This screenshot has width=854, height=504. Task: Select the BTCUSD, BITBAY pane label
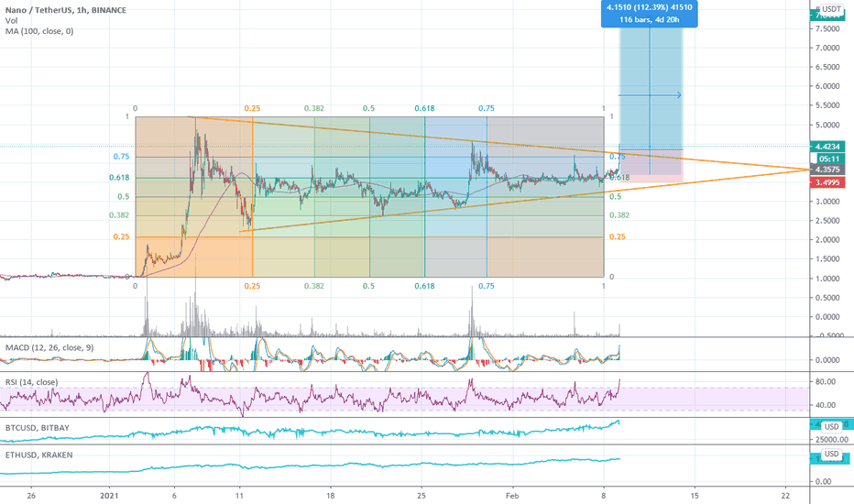tap(37, 428)
